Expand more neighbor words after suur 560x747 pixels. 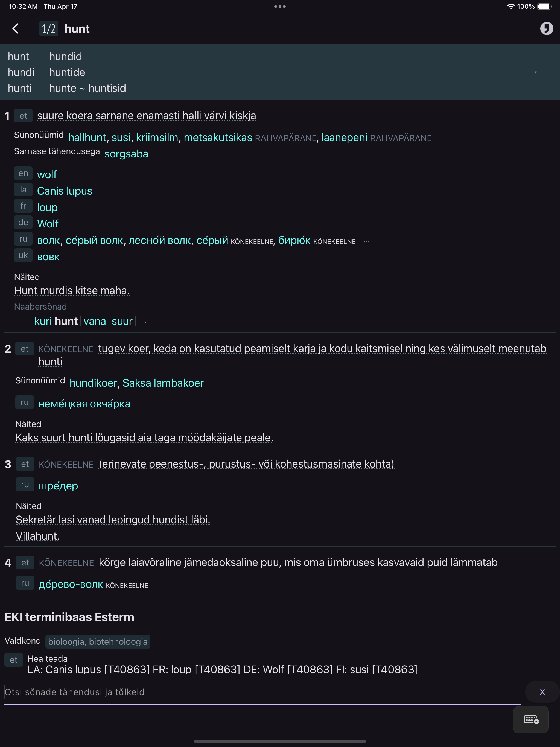144,323
